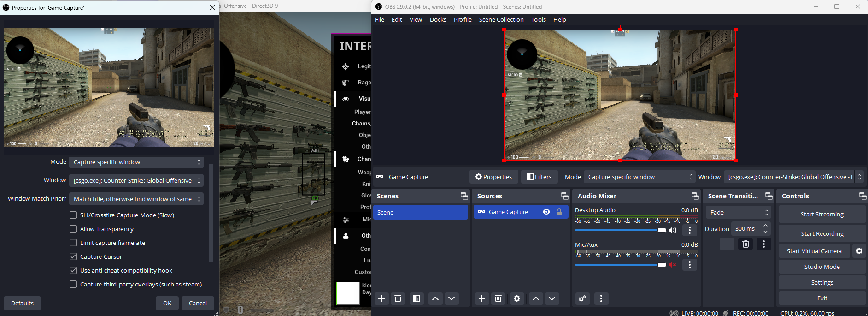Open Mode dropdown in OBS source toolbar
The height and width of the screenshot is (316, 868).
point(639,177)
